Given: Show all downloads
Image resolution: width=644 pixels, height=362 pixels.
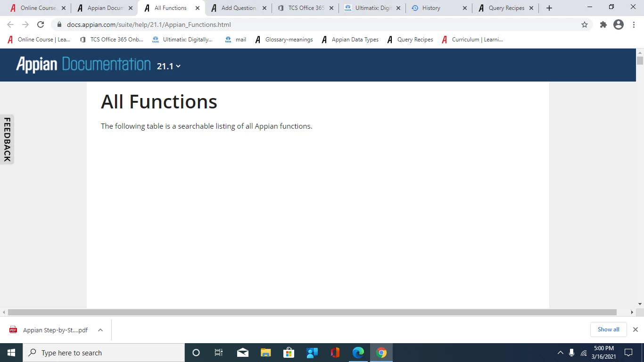Looking at the screenshot, I should (609, 329).
